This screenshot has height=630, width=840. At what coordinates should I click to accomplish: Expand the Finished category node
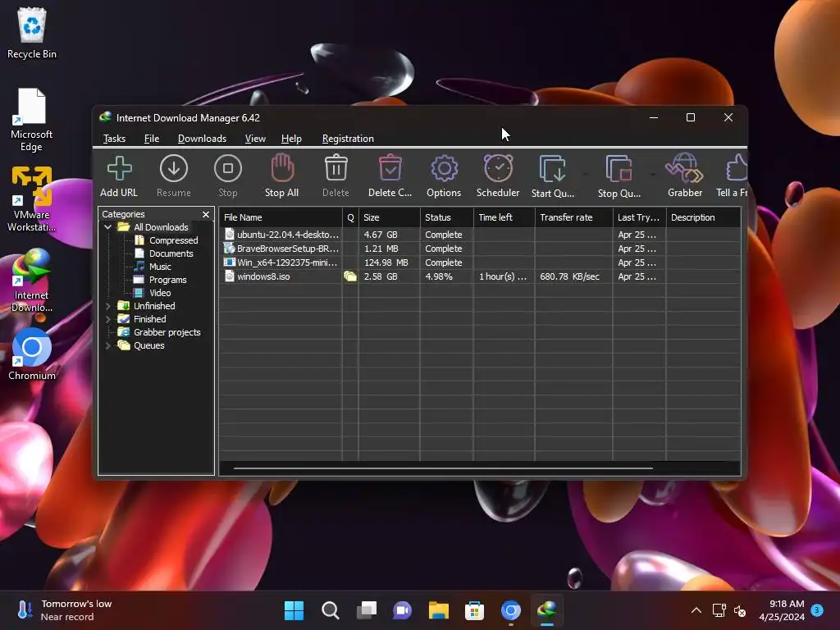[108, 319]
